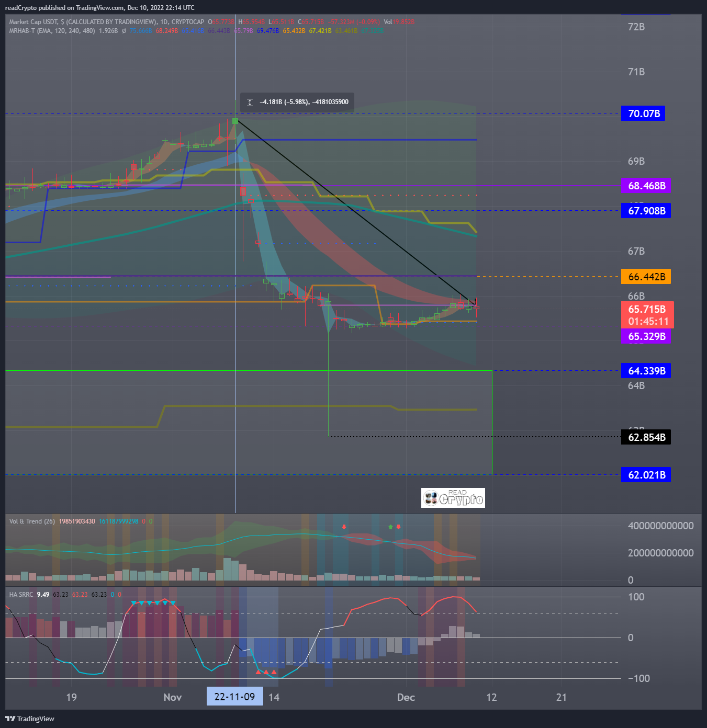Click the 69B price axis label
The height and width of the screenshot is (728, 707).
pos(636,161)
